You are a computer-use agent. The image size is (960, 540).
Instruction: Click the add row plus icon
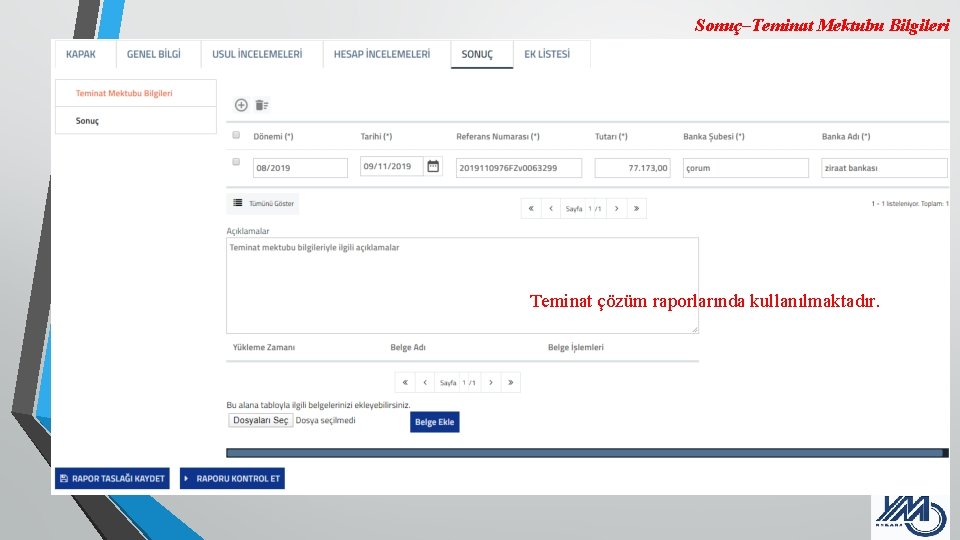pos(241,105)
